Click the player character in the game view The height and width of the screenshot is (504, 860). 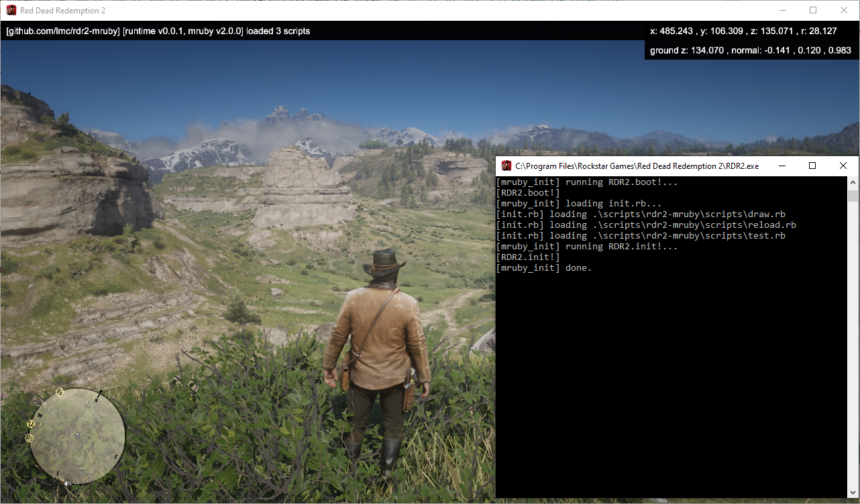click(377, 362)
